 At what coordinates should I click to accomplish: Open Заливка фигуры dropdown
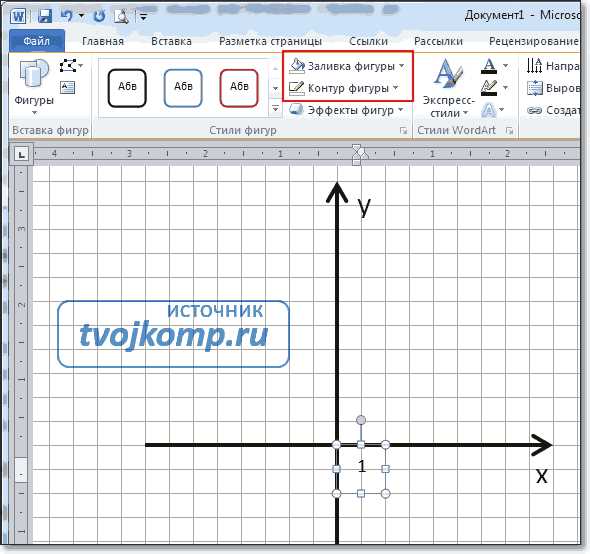pos(347,66)
